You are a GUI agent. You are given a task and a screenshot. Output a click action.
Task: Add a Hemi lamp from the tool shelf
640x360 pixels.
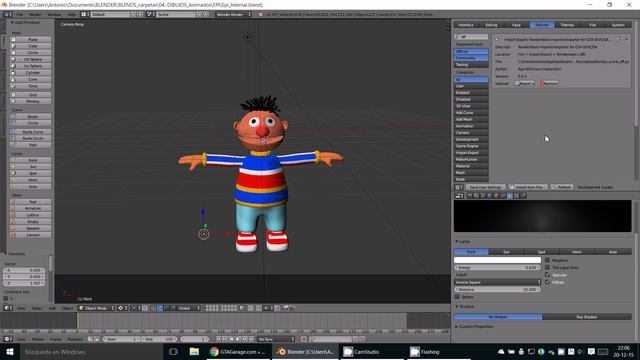[x=31, y=180]
